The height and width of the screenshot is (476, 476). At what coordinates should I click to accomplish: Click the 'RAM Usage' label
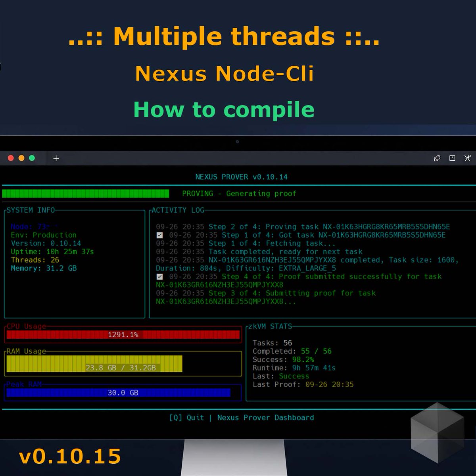26,351
